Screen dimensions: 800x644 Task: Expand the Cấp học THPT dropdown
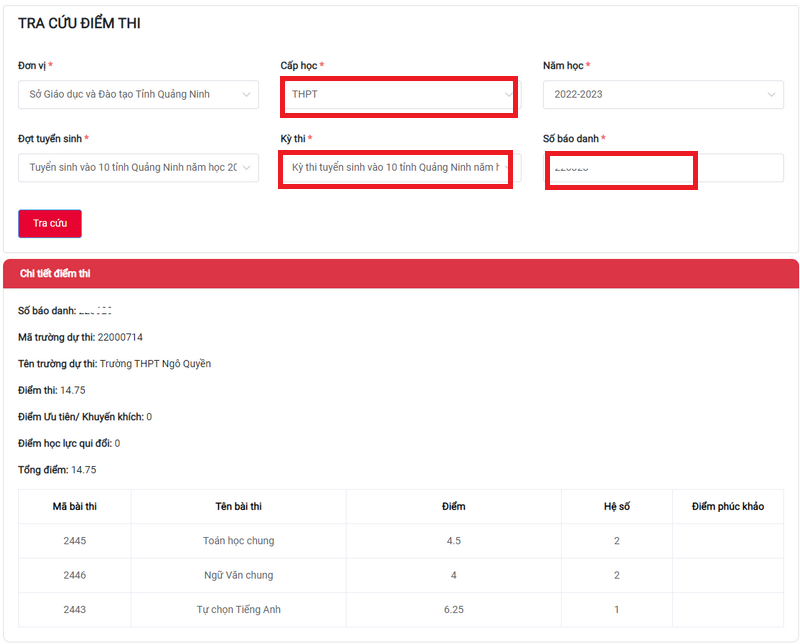(401, 94)
